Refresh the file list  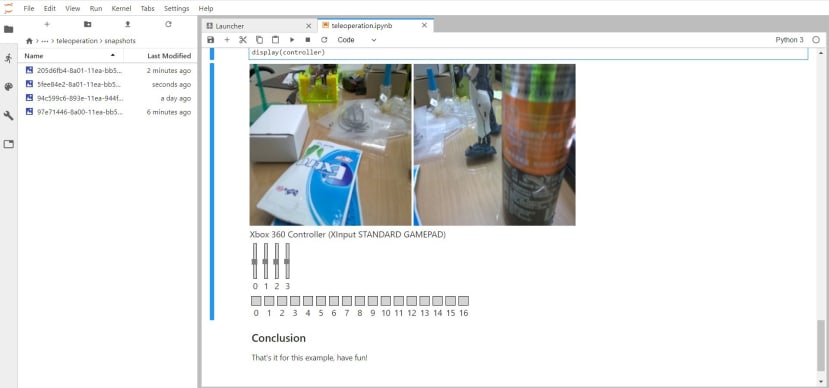168,24
